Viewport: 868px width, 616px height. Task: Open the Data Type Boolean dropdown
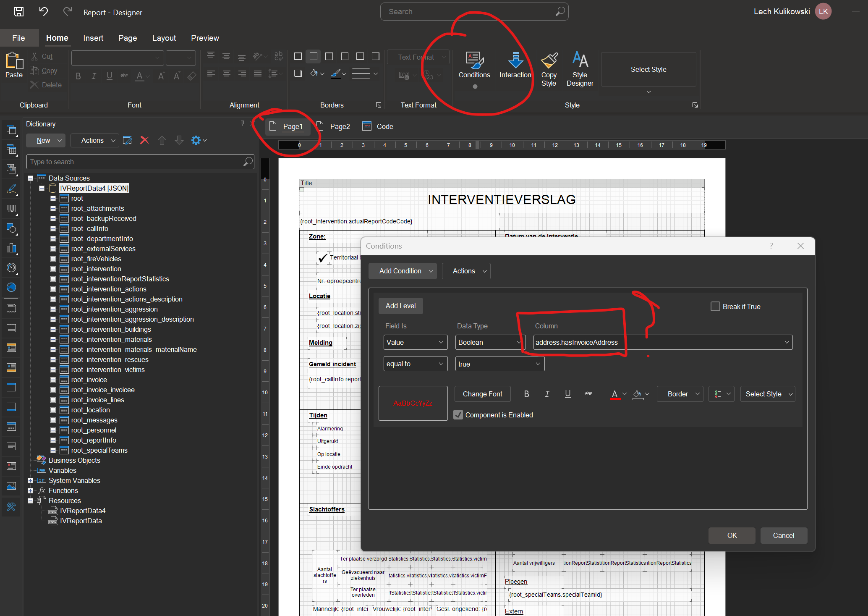pos(490,342)
